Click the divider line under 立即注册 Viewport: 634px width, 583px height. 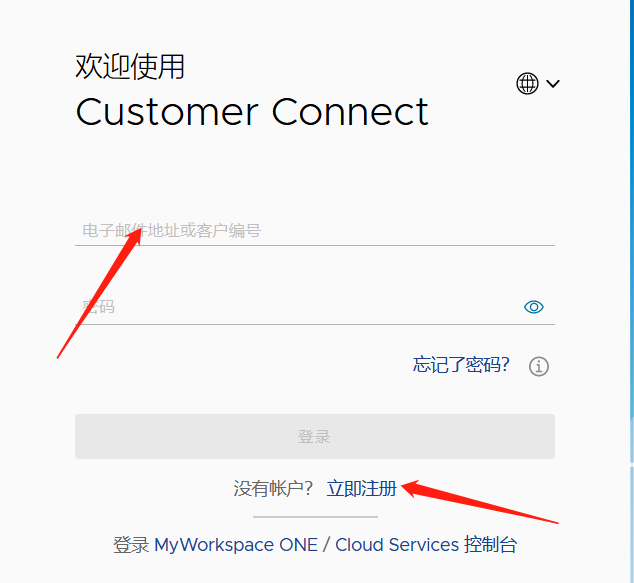pyautogui.click(x=315, y=517)
